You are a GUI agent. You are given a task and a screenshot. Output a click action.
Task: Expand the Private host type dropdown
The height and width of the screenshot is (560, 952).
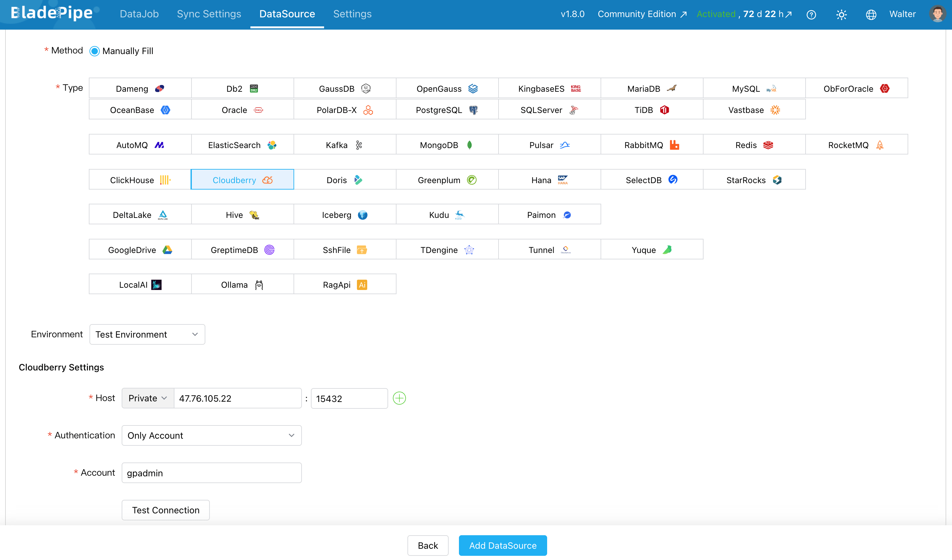pos(148,398)
